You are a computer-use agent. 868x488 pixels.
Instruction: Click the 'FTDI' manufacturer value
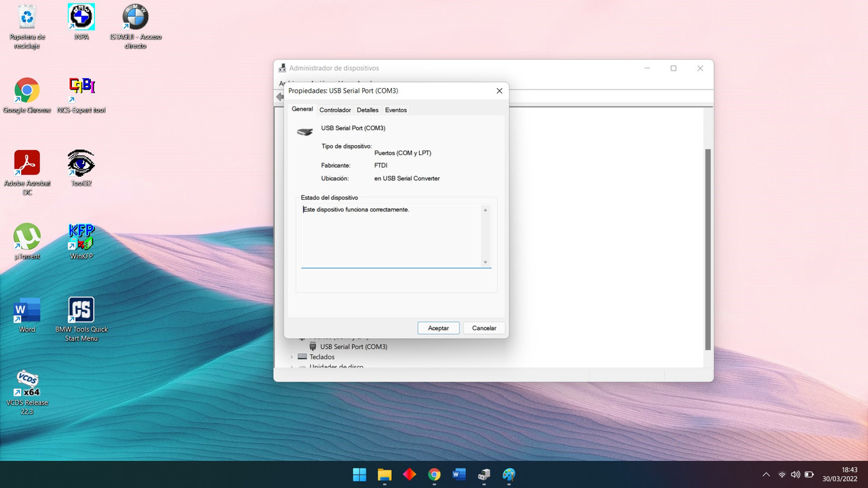click(x=380, y=165)
